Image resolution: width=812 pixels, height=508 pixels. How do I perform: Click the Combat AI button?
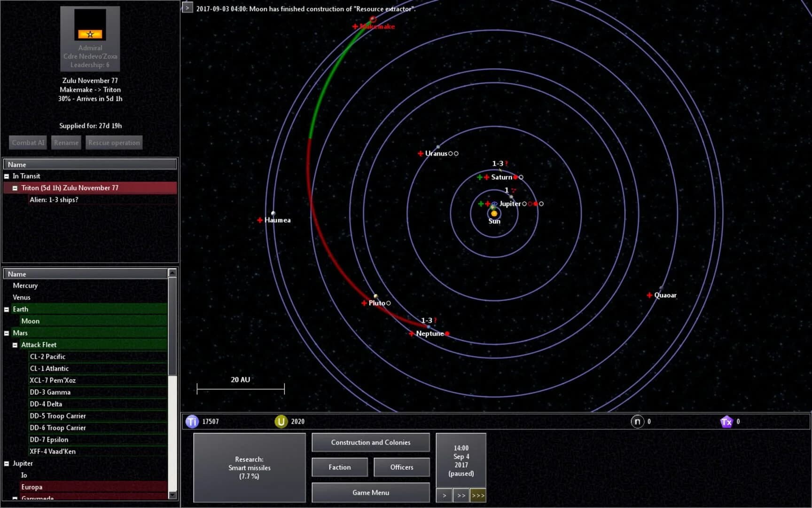[28, 142]
